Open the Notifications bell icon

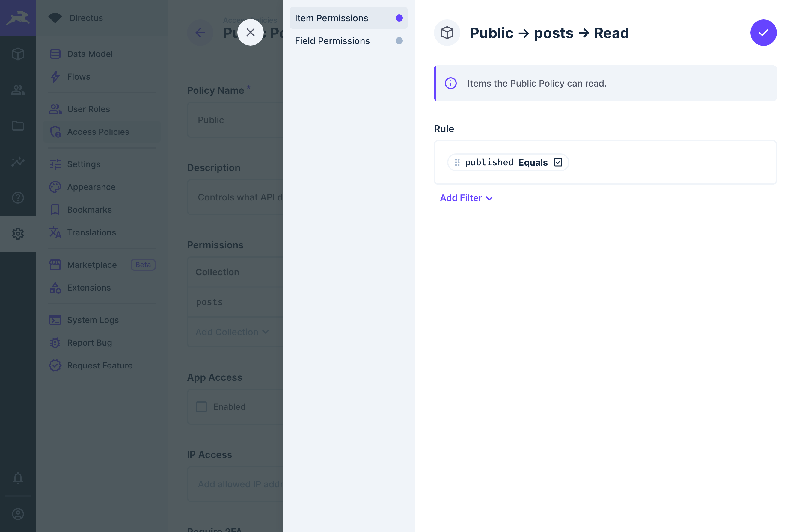click(x=18, y=478)
